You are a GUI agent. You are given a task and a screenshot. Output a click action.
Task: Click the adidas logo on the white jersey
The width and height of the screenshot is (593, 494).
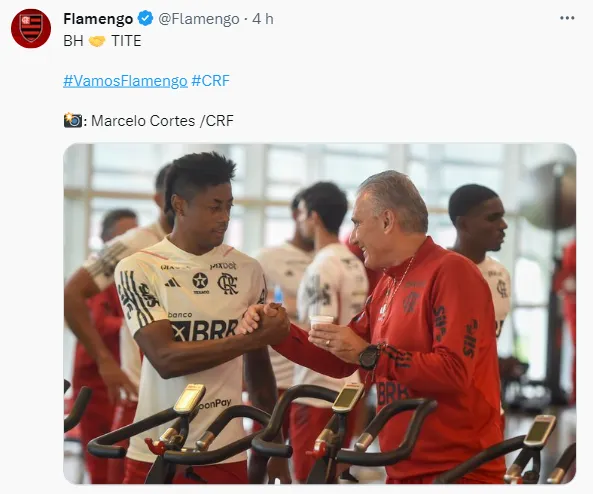point(173,283)
